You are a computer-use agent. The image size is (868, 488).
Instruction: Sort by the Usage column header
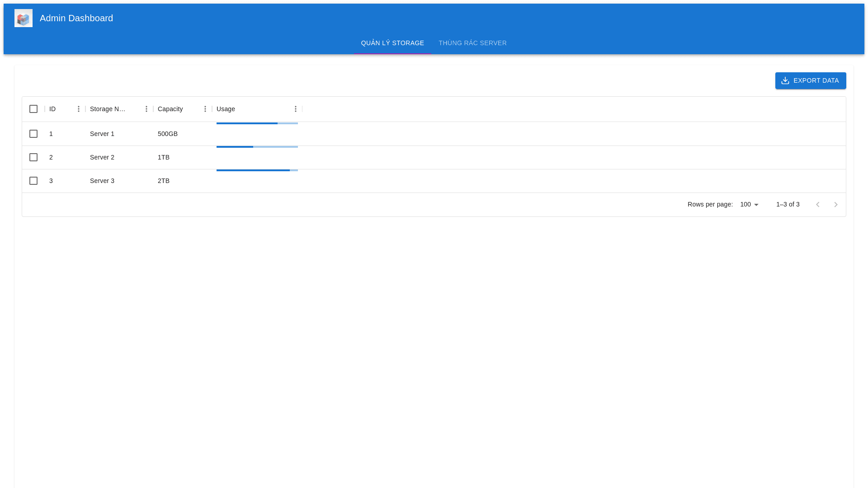coord(226,109)
